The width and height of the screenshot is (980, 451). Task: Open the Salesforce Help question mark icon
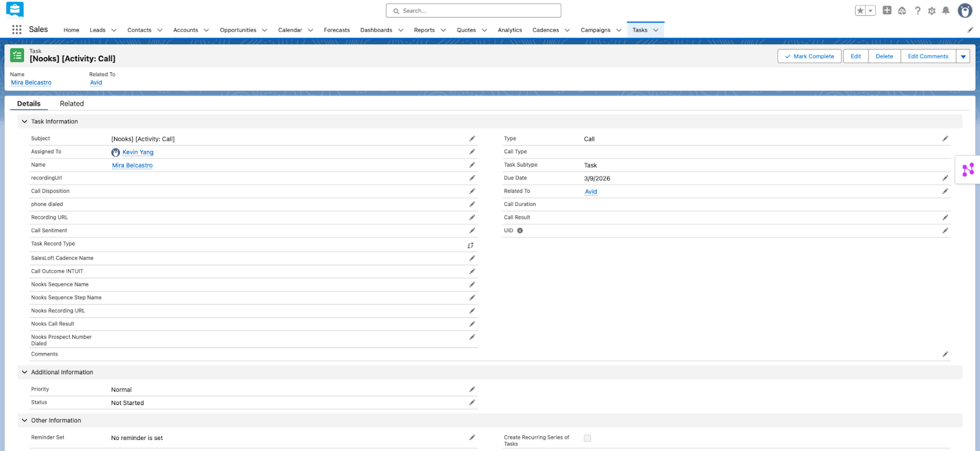pos(918,10)
